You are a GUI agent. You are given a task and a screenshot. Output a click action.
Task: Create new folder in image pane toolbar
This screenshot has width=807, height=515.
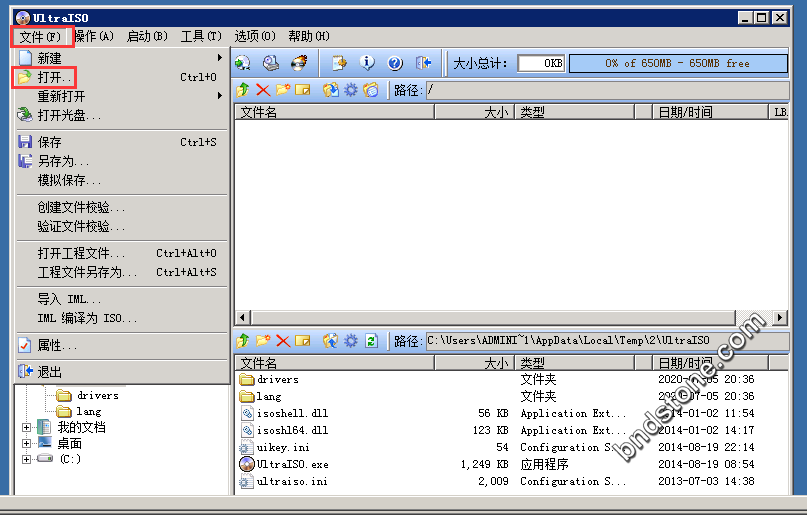(283, 90)
